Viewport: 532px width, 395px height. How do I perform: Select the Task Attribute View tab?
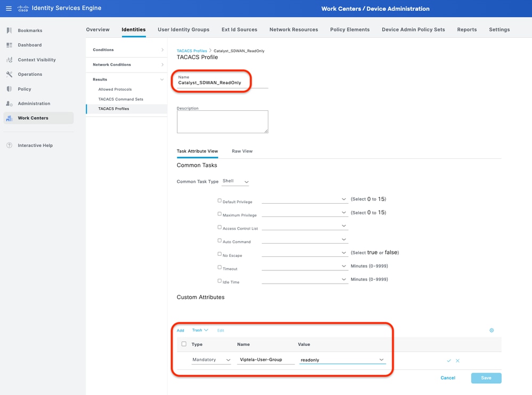click(197, 151)
